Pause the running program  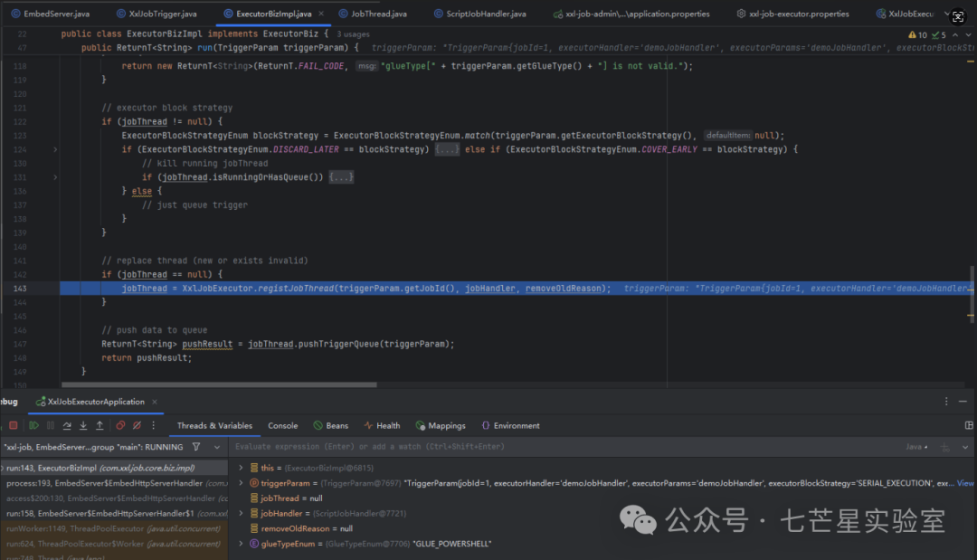point(51,425)
